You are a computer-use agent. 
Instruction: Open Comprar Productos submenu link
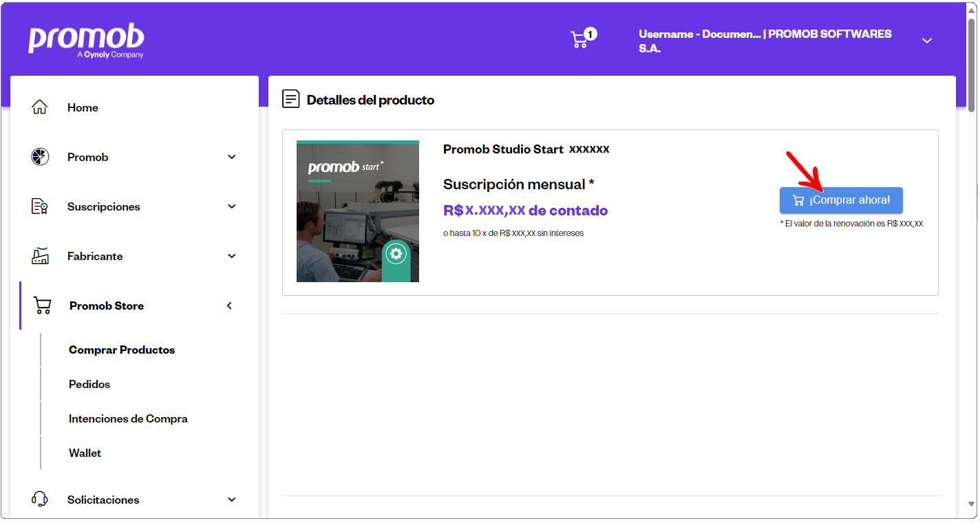tap(122, 350)
